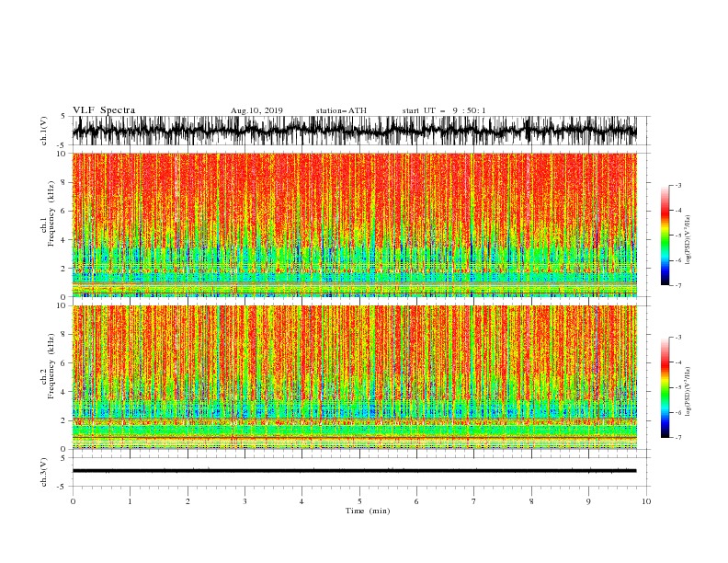Image resolution: width=728 pixels, height=563 pixels.
Task: Select ch.2 "Frequency (kHz)" axis label
Action: [x=51, y=368]
